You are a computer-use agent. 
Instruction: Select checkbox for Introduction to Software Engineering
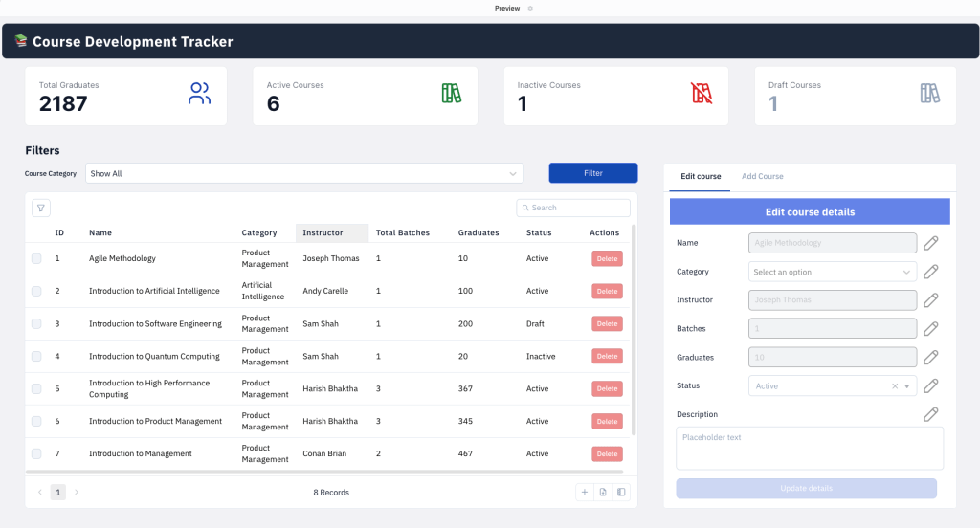pyautogui.click(x=36, y=323)
